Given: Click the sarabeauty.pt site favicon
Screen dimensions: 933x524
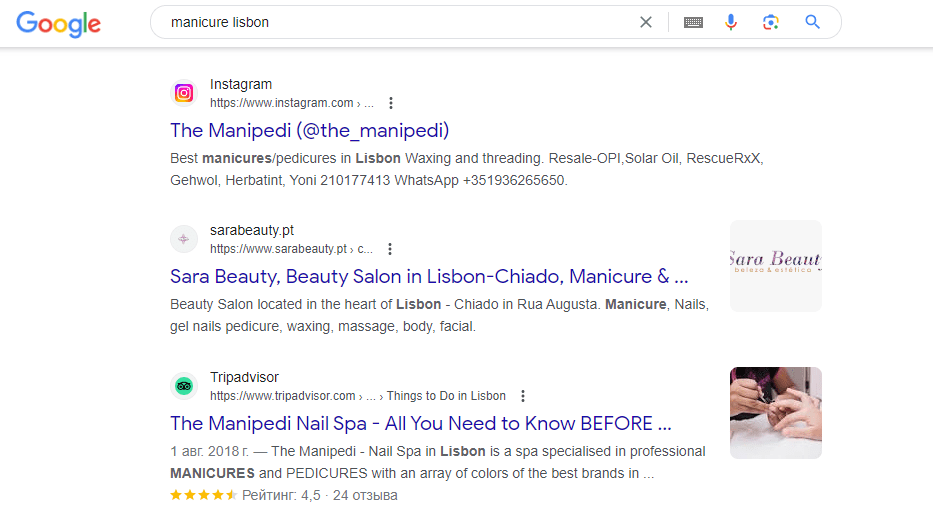Looking at the screenshot, I should 184,239.
